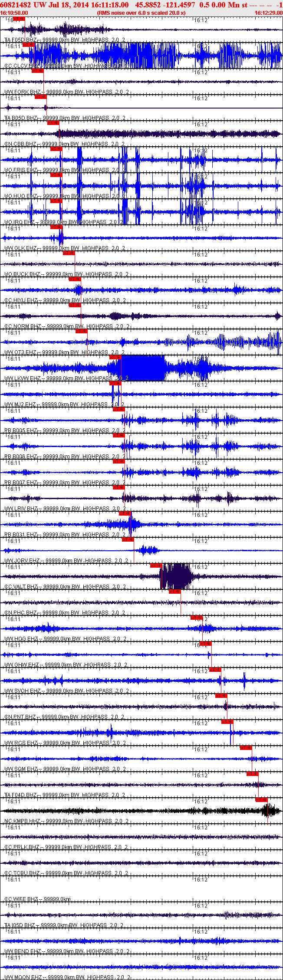
Task: Select the TA E05D BHZ station label
Action: [x=21, y=40]
